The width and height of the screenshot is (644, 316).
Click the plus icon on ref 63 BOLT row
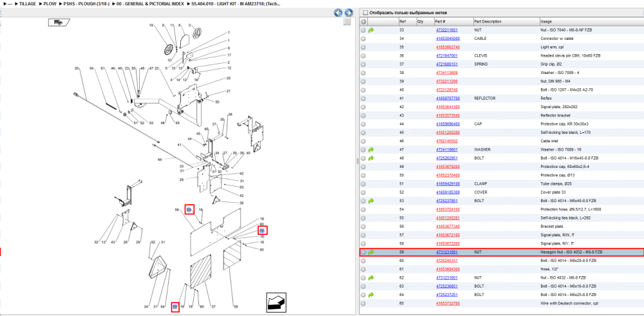pyautogui.click(x=363, y=286)
